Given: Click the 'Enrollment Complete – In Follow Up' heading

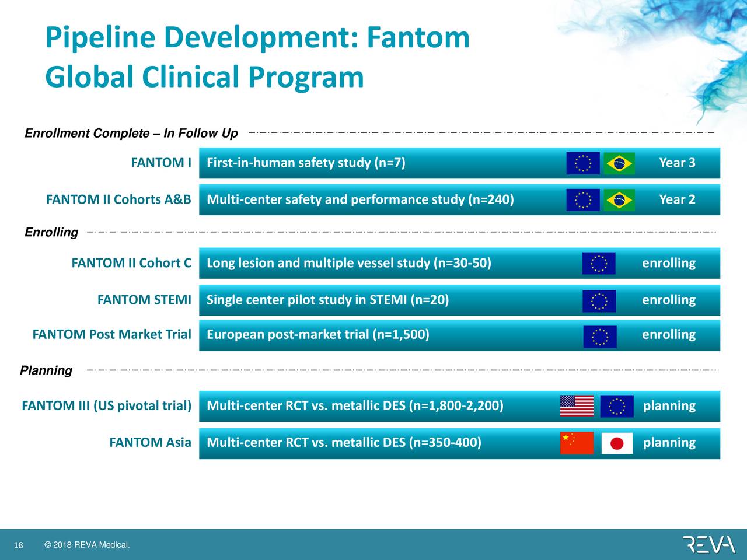Looking at the screenshot, I should click(x=131, y=134).
